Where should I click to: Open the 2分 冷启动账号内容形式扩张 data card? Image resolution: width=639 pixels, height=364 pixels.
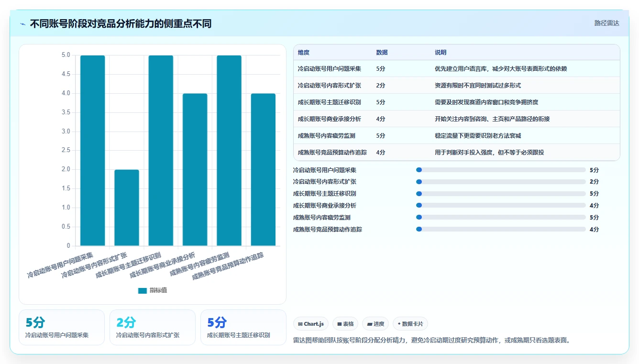153,327
